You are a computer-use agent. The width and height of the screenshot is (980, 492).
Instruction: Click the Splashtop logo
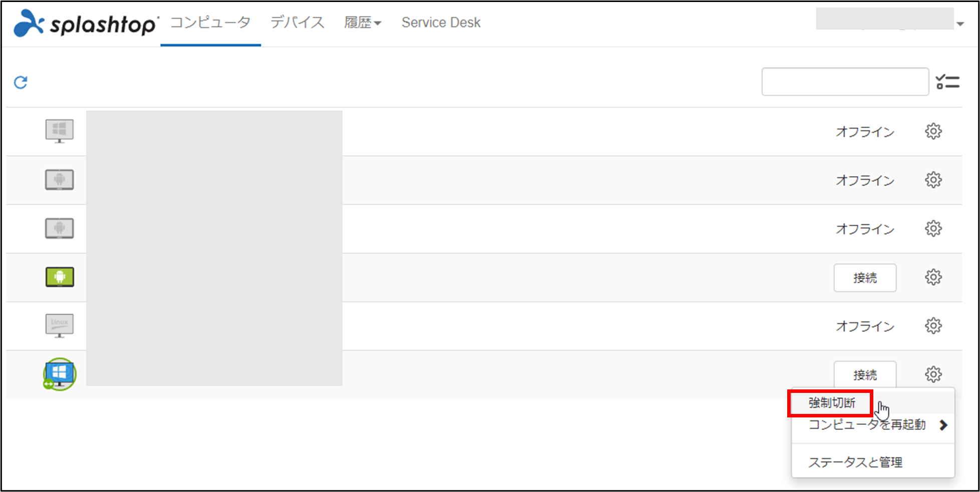click(84, 23)
